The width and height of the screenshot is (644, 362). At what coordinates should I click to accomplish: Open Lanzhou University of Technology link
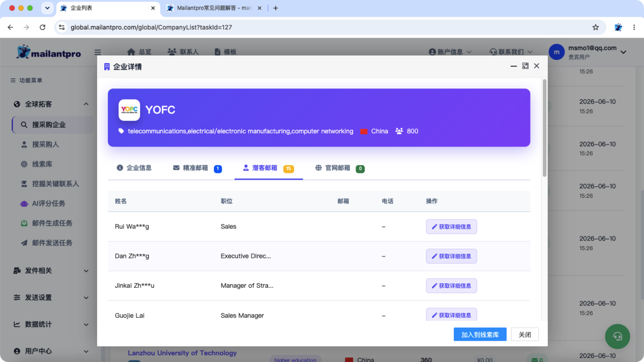point(182,353)
